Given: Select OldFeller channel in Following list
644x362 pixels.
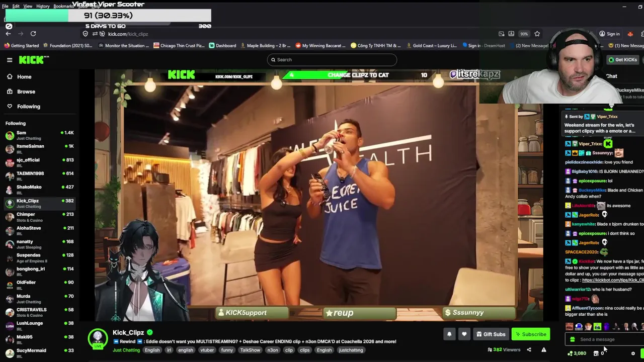Looking at the screenshot, I should coord(39,285).
